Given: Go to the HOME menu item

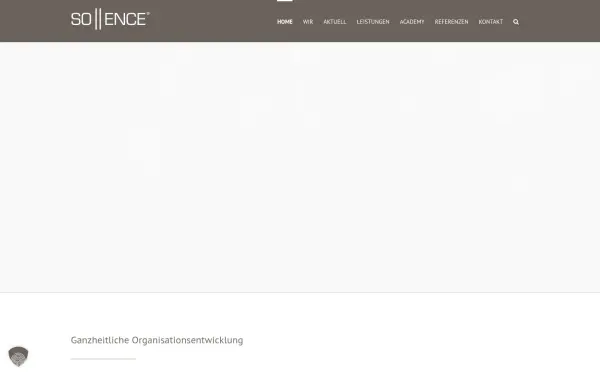Looking at the screenshot, I should (285, 22).
